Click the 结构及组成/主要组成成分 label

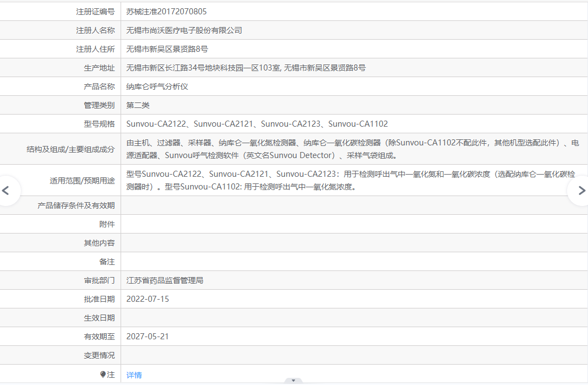(x=70, y=149)
